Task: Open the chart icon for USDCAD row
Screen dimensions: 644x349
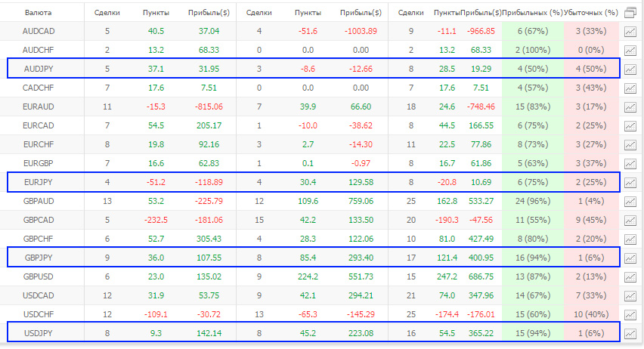Action: pyautogui.click(x=630, y=295)
